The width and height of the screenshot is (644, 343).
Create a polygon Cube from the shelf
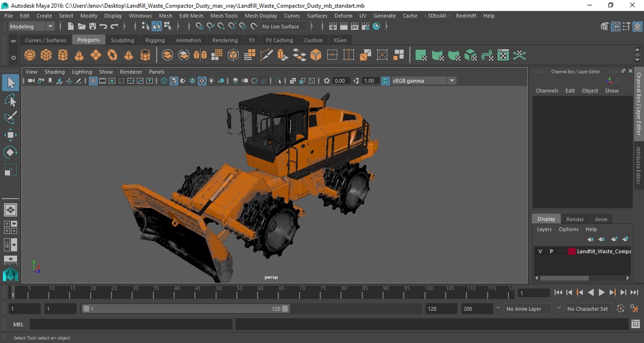[46, 55]
